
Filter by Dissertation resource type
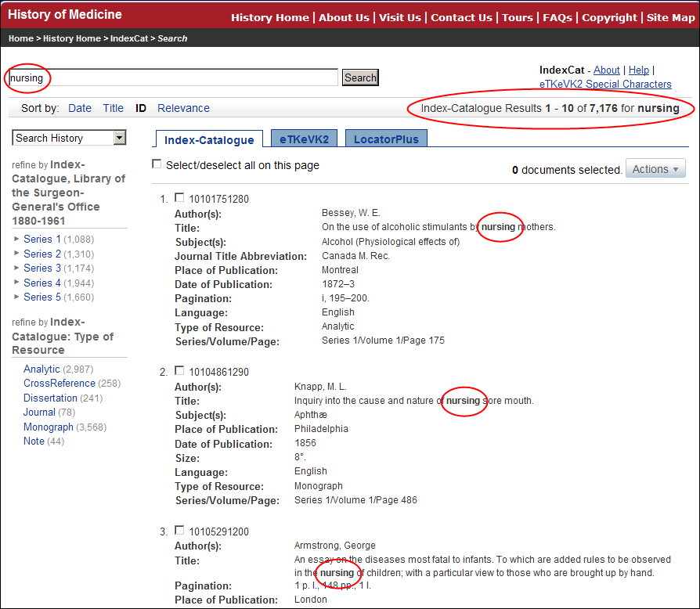click(x=50, y=398)
